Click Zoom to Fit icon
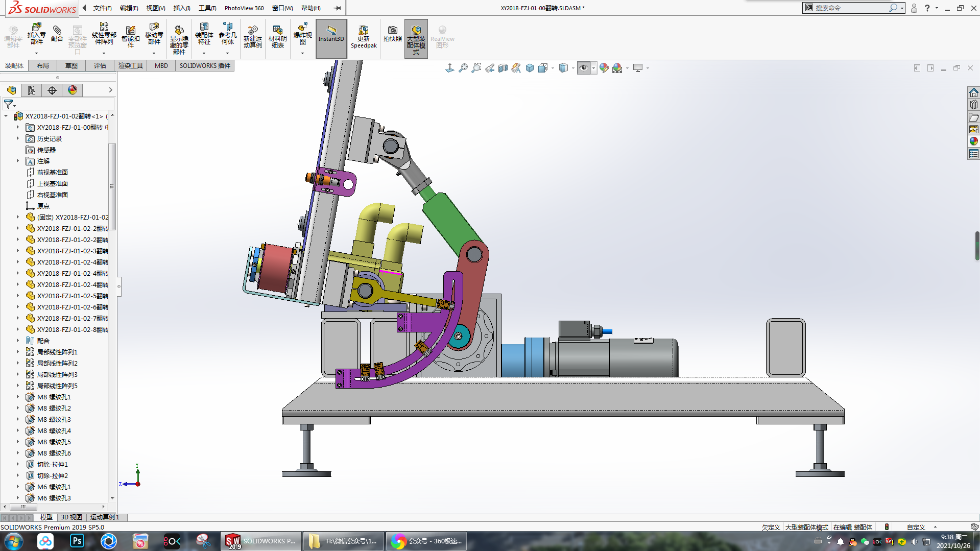This screenshot has width=980, height=551. [x=463, y=68]
